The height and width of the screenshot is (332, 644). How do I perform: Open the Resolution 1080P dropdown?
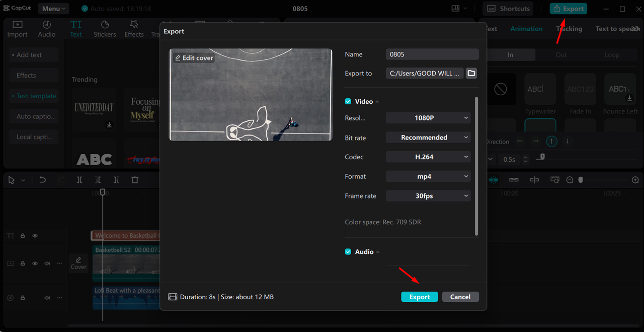428,118
